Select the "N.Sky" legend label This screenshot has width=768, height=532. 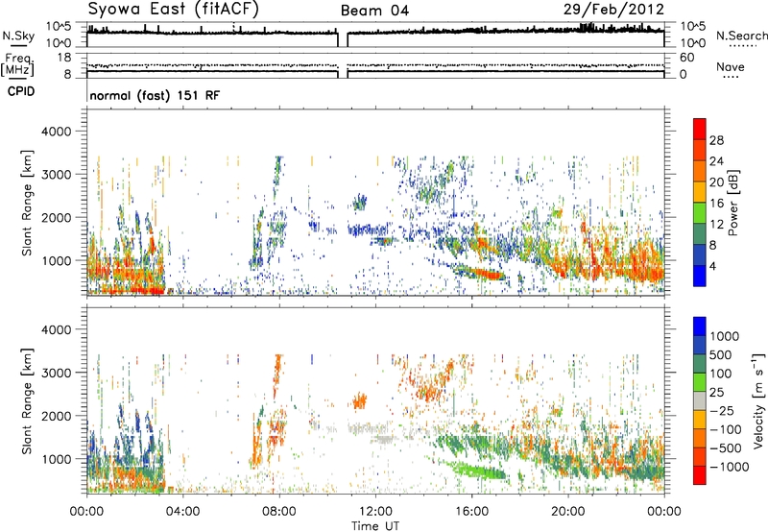pos(18,36)
